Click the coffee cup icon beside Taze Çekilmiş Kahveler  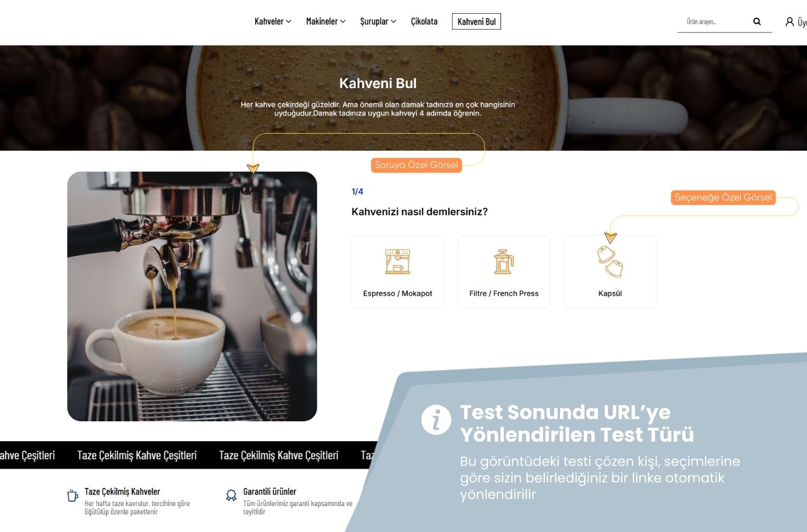coord(72,496)
